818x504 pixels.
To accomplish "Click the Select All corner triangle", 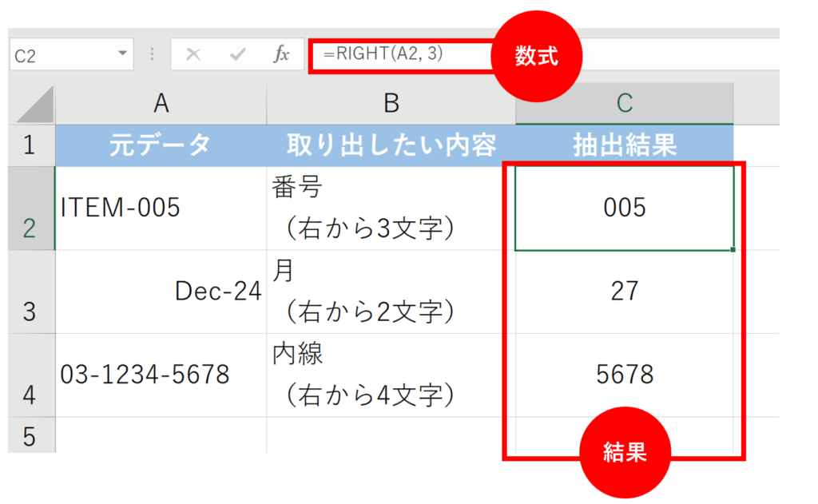I will coord(34,105).
